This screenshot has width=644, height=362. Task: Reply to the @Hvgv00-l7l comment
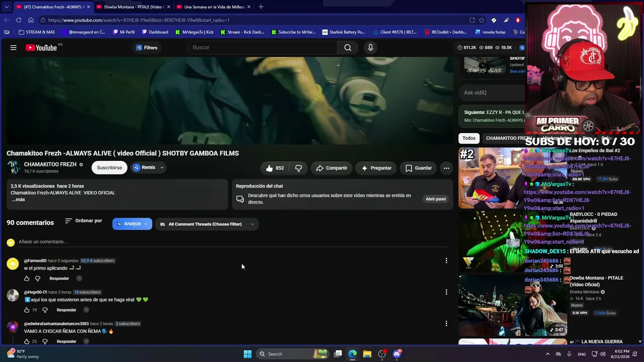coord(66,310)
